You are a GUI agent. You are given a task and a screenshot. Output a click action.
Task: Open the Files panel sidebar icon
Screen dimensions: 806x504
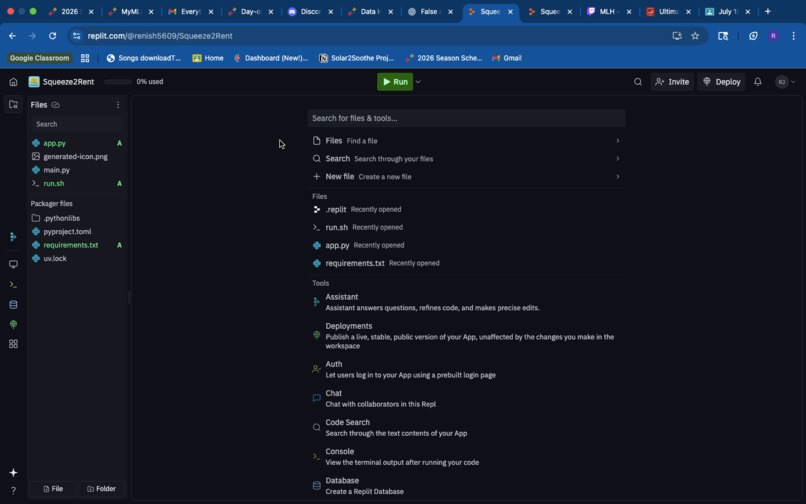(x=13, y=104)
